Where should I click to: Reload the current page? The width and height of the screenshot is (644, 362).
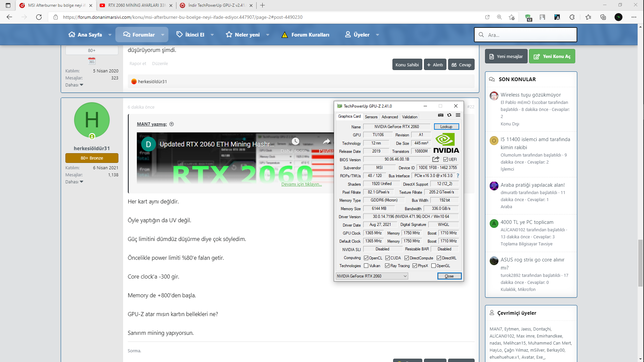(39, 17)
